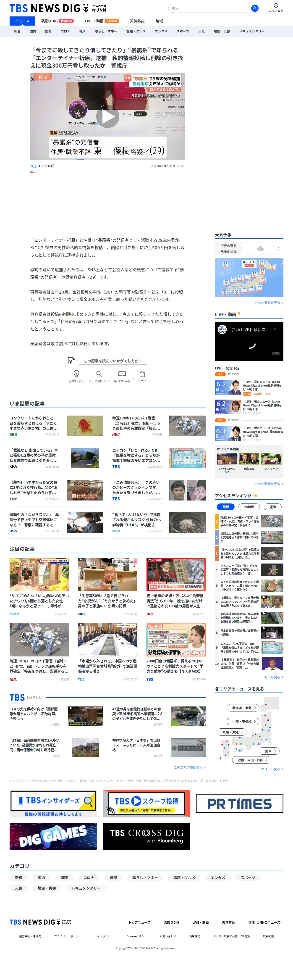The height and width of the screenshot is (980, 293).
Task: Click the cloud weather icon for 東京都港区
Action: click(x=260, y=248)
